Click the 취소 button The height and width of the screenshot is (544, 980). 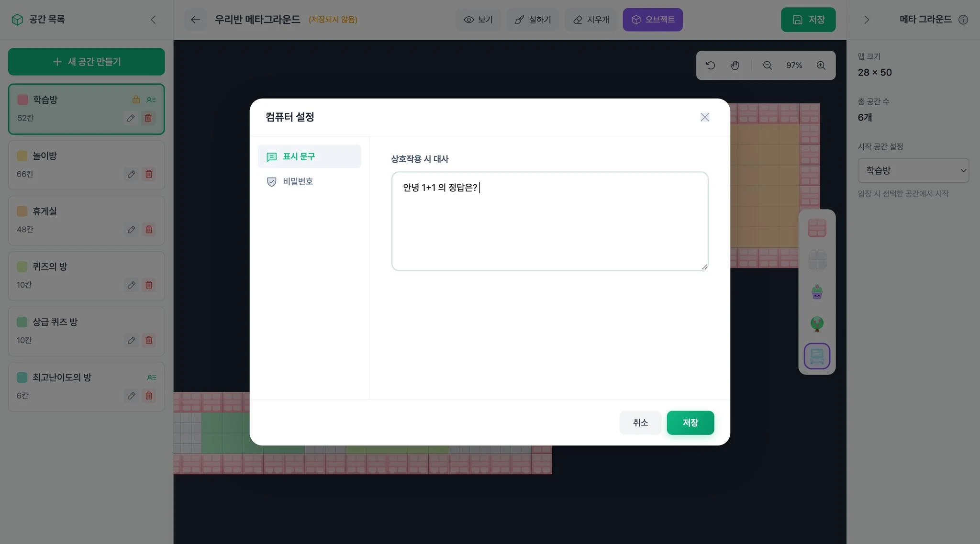click(x=640, y=423)
